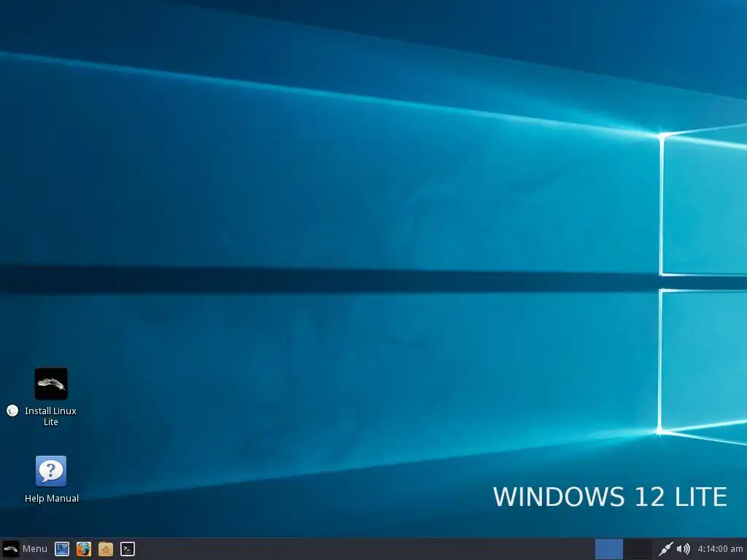This screenshot has width=747, height=560.
Task: Launch the terminal from the taskbar
Action: [127, 549]
